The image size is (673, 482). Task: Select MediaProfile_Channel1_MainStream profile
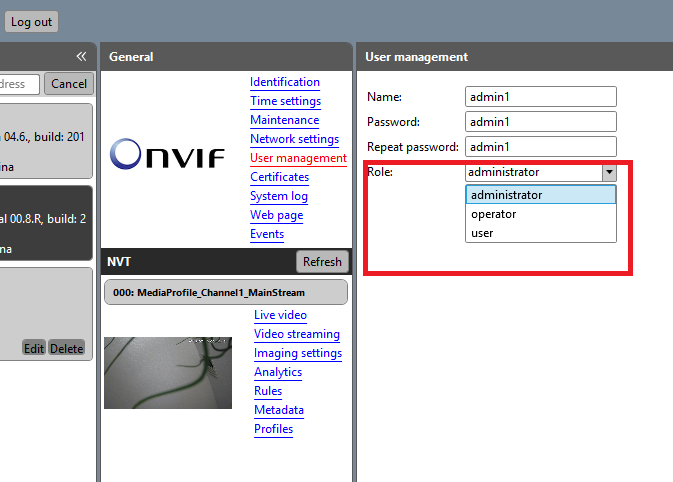click(226, 292)
